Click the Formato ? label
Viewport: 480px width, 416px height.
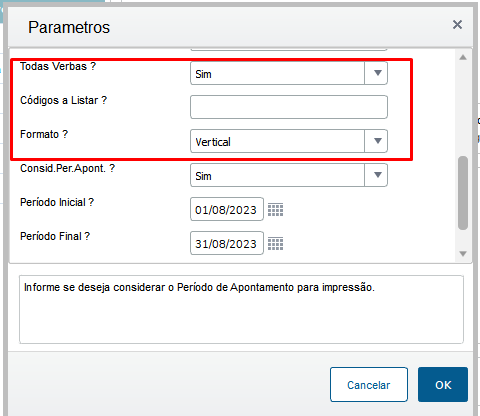[44, 134]
